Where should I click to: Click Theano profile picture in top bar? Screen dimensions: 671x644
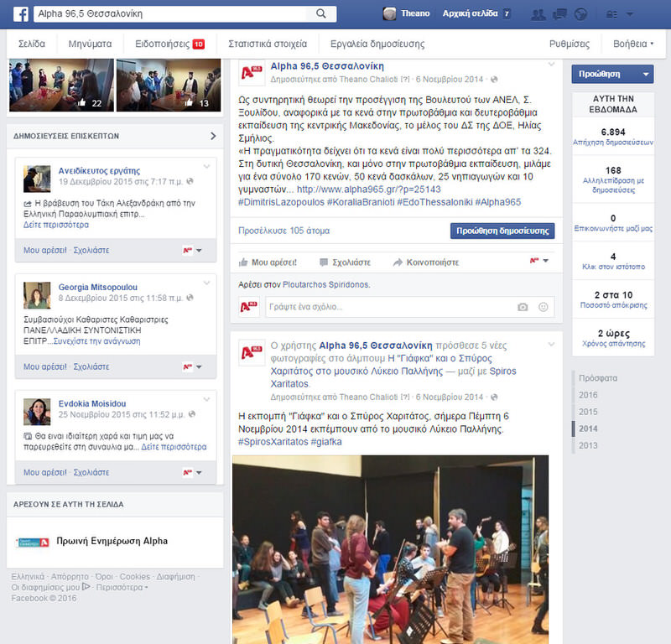tap(389, 13)
